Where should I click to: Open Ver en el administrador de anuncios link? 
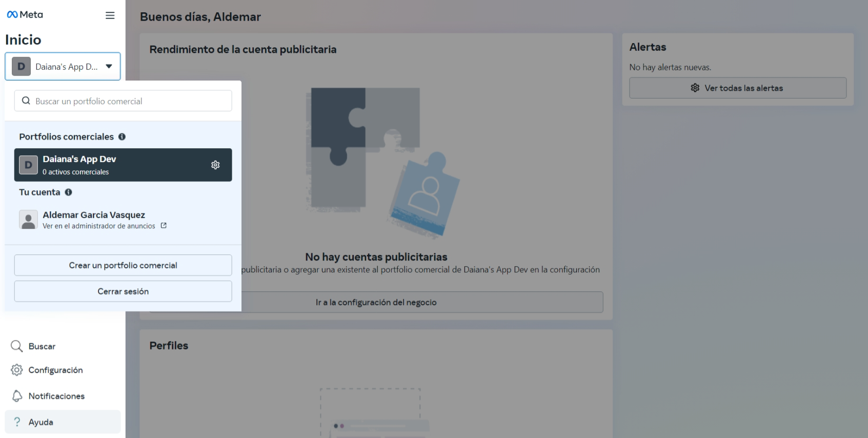98,226
